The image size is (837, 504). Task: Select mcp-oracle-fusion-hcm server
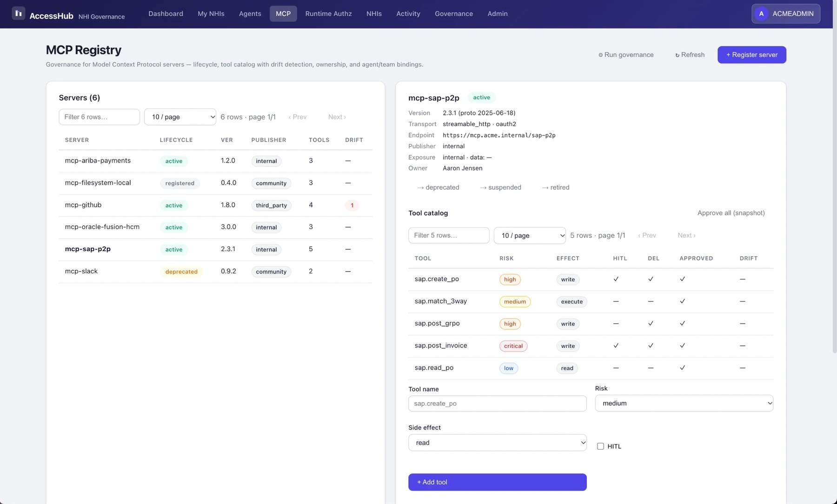click(215, 227)
